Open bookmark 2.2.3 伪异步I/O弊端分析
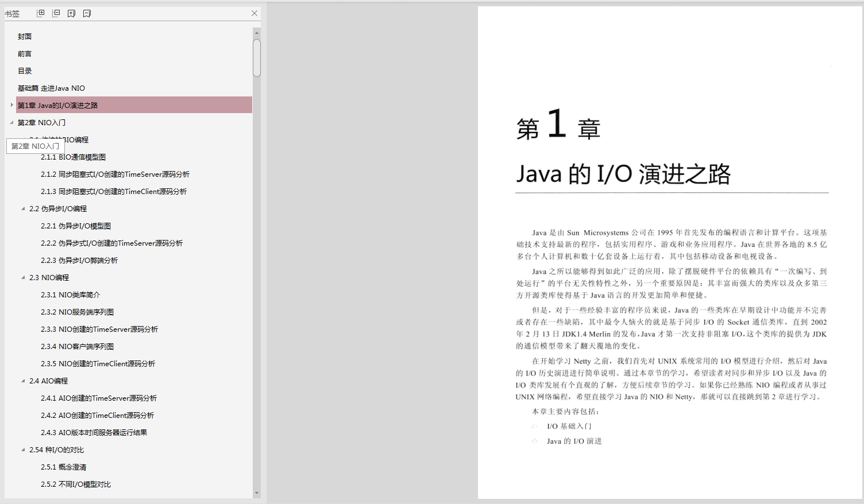Viewport: 864px width, 504px height. click(79, 260)
